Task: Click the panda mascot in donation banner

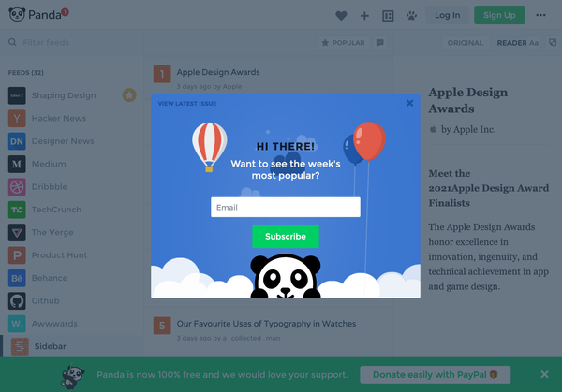Action: pos(73,377)
